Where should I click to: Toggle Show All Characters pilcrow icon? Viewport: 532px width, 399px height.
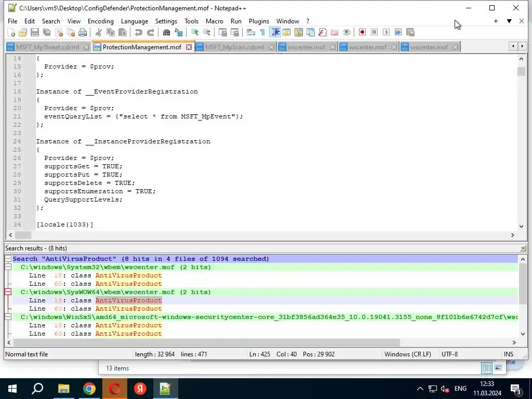click(262, 32)
